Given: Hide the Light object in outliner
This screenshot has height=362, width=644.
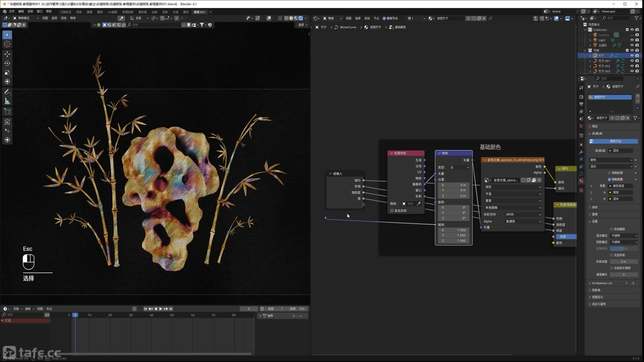Looking at the screenshot, I should pos(632,40).
